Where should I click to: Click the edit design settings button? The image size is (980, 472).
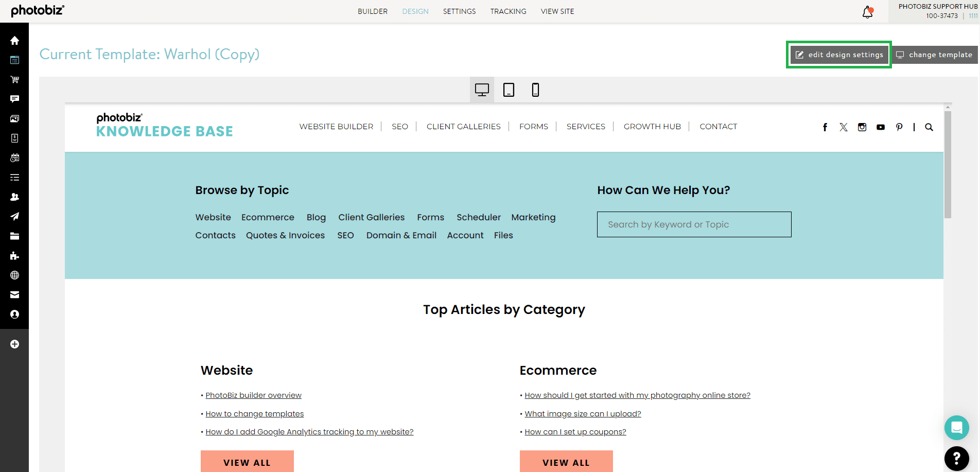(x=839, y=55)
